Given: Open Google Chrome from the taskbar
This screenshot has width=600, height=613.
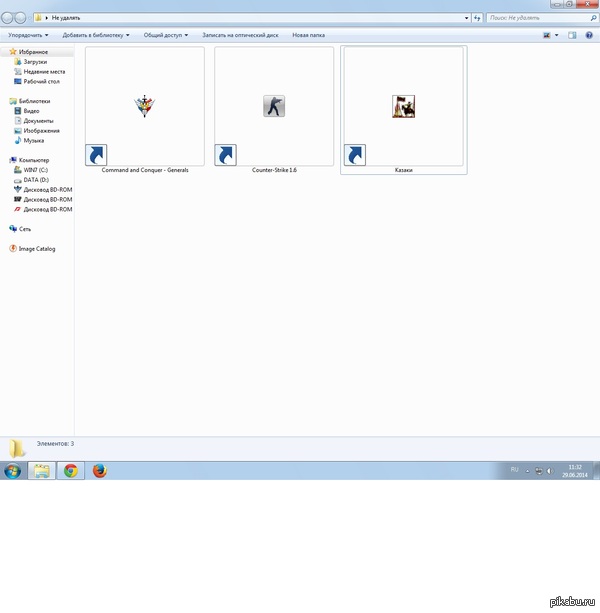Looking at the screenshot, I should [x=71, y=471].
